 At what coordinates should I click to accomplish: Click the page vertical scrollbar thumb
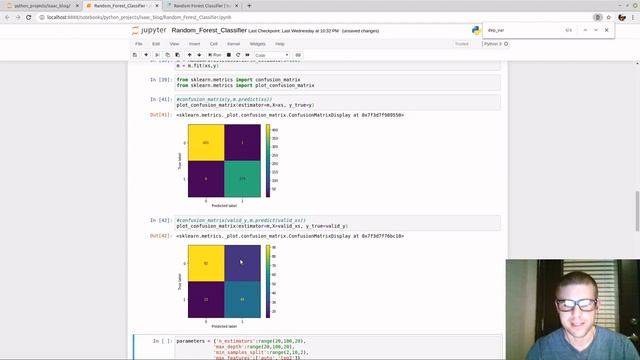637,211
